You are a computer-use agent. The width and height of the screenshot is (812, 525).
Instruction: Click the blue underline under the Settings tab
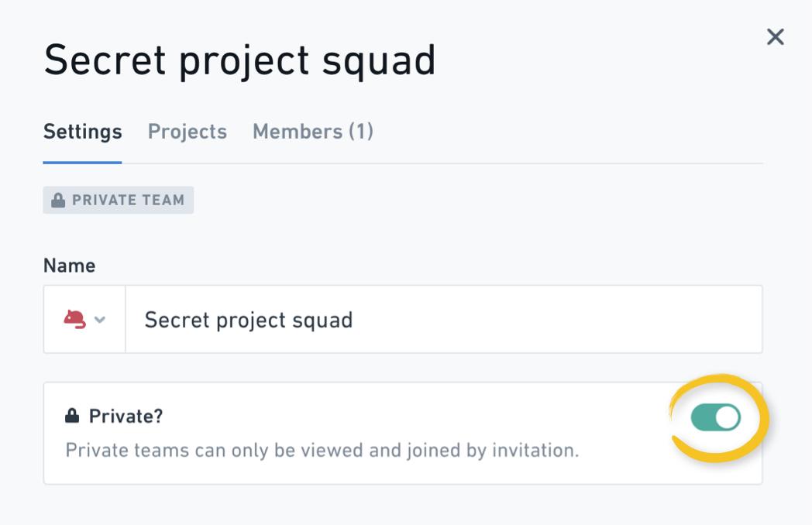pos(82,162)
